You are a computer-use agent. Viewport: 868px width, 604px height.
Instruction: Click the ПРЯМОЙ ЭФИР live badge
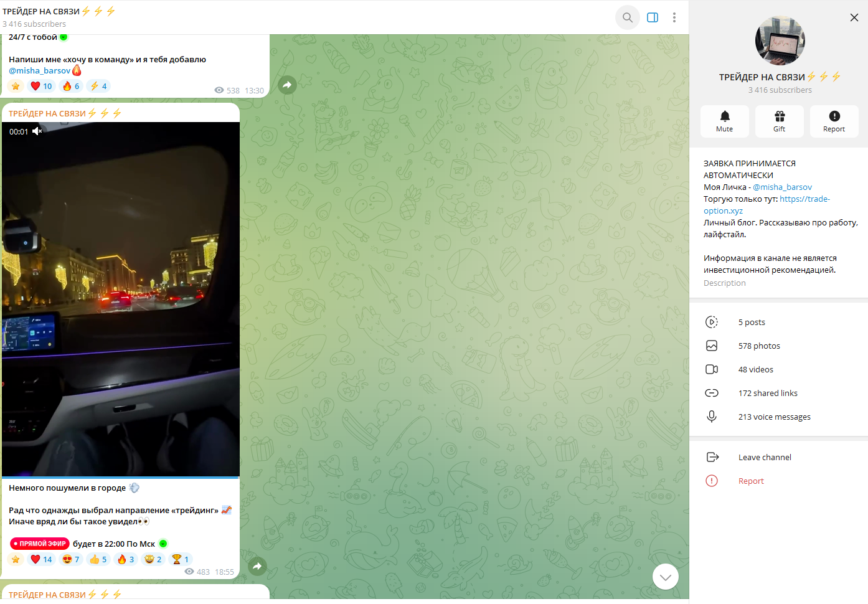pyautogui.click(x=39, y=544)
